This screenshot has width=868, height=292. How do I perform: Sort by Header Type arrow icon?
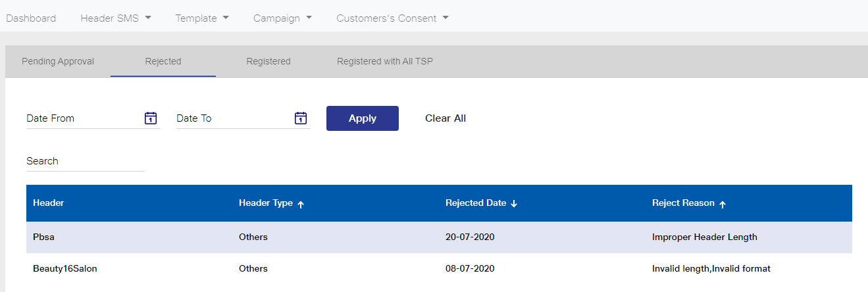(301, 205)
